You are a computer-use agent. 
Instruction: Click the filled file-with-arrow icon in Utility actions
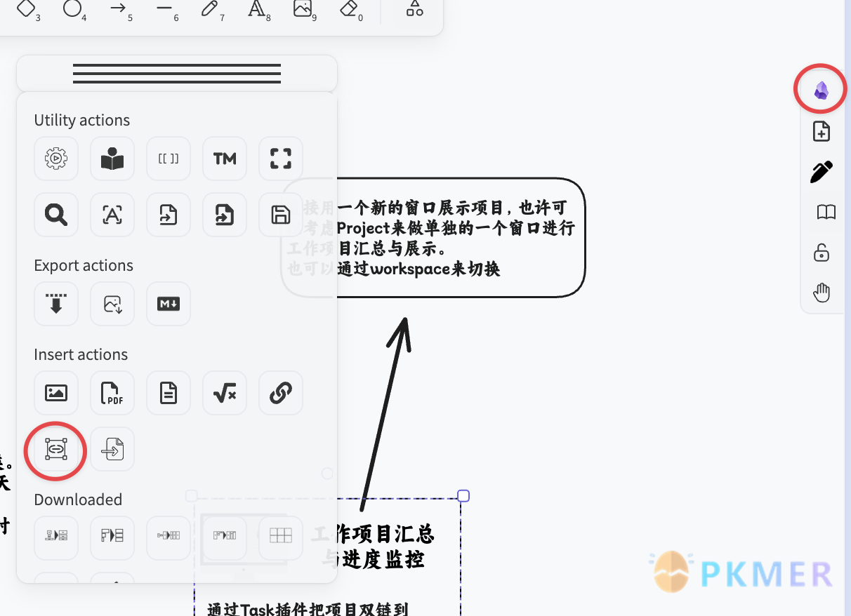225,215
